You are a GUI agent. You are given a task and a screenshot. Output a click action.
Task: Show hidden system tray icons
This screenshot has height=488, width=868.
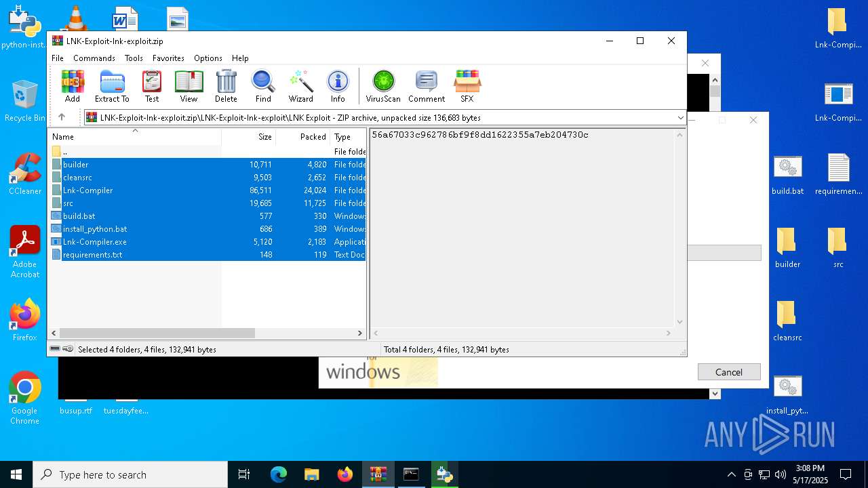click(x=731, y=474)
